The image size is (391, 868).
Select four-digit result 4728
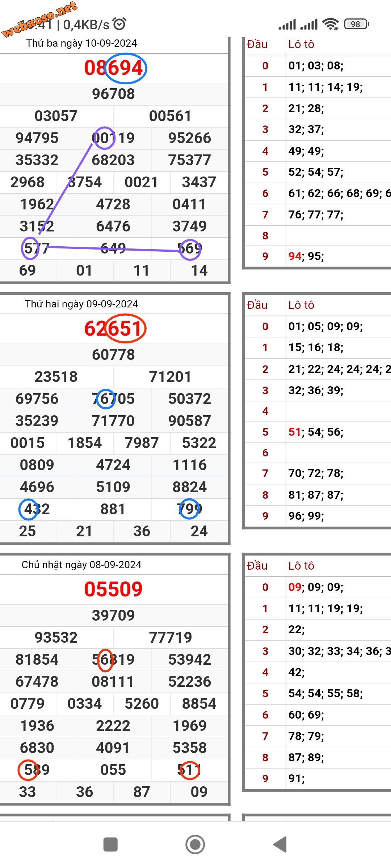coord(113,204)
